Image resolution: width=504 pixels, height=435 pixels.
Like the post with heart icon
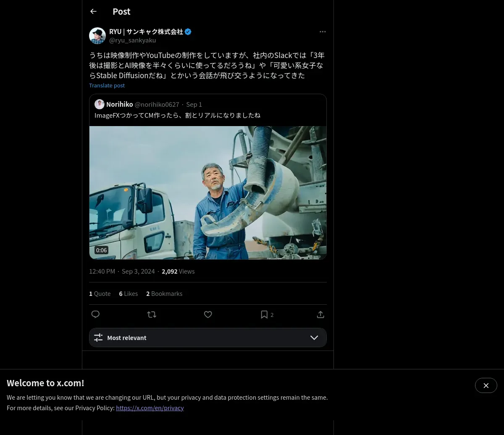pos(208,314)
